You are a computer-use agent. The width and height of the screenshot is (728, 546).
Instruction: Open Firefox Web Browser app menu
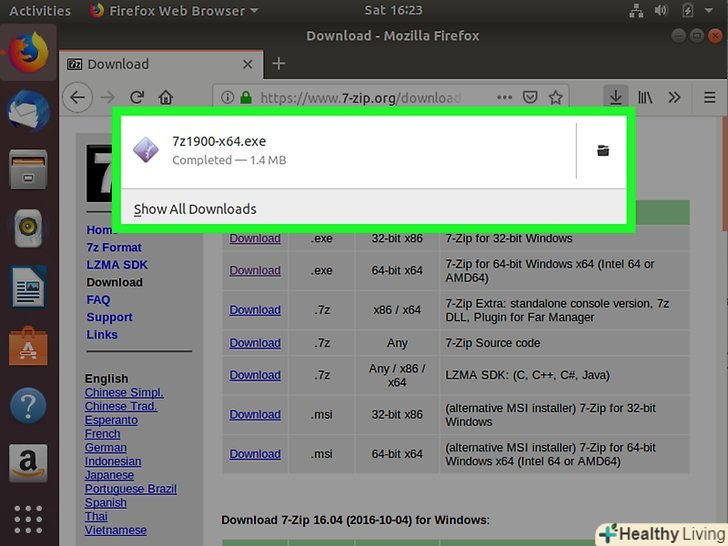173,11
